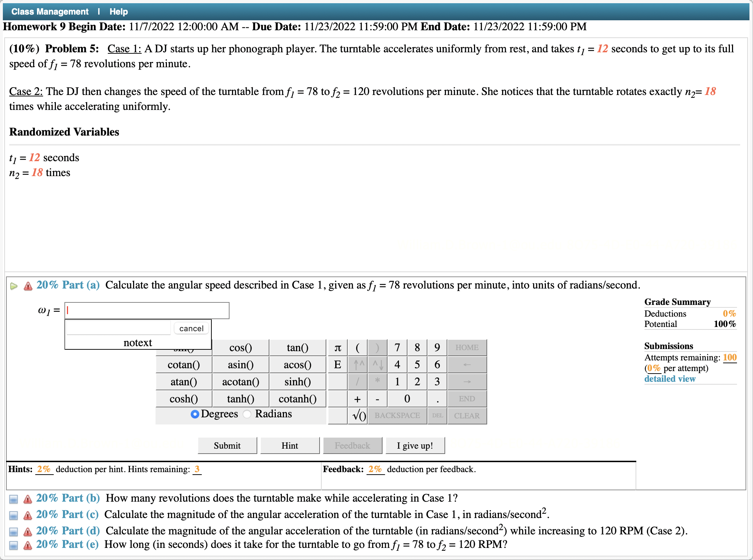Click the red alert triangle next to Part (a)
Image resolution: width=753 pixels, height=560 pixels.
[x=27, y=286]
